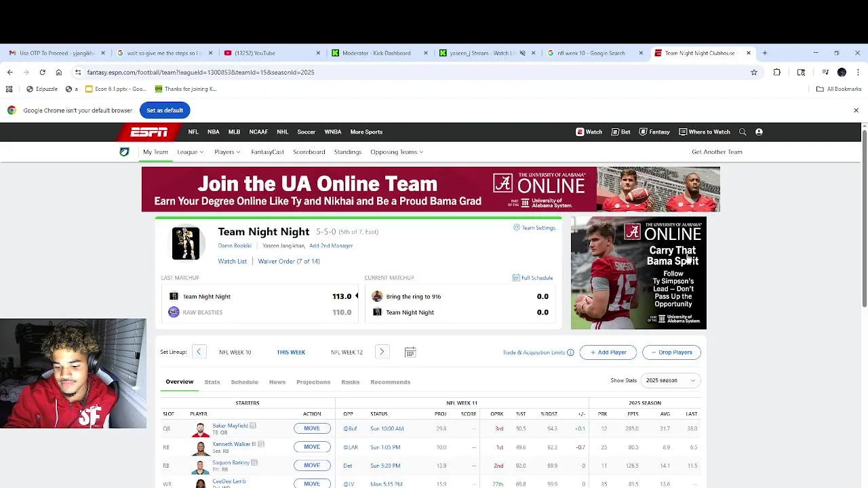This screenshot has height=488, width=868.
Task: Click the Chrome home button
Action: 59,72
